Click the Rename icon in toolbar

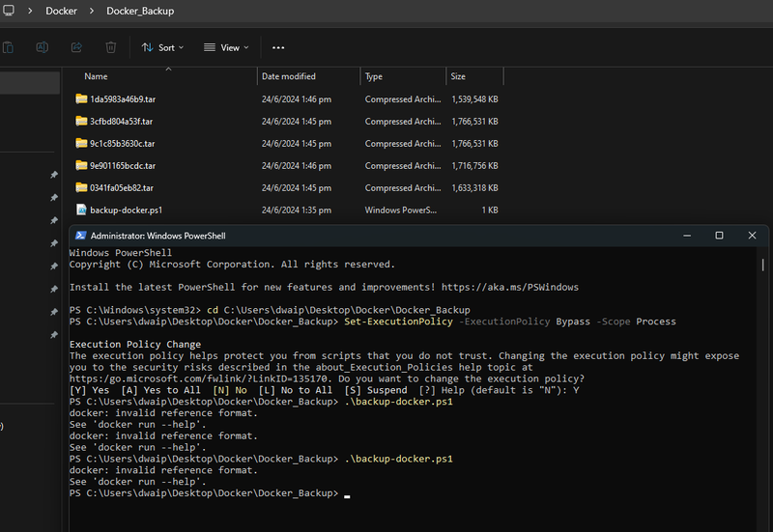(x=43, y=47)
